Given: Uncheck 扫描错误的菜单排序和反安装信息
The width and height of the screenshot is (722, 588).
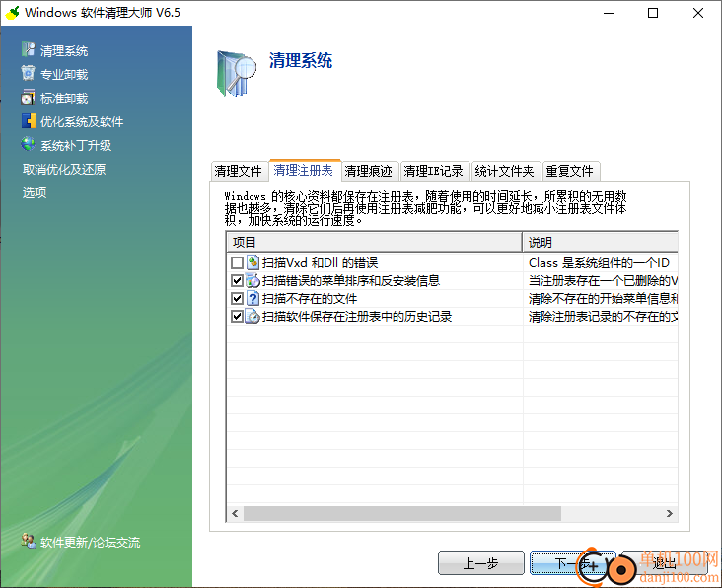Looking at the screenshot, I should pos(237,280).
